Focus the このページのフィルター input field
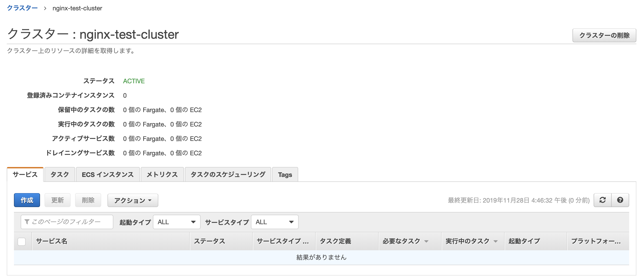644x280 pixels. (x=67, y=222)
